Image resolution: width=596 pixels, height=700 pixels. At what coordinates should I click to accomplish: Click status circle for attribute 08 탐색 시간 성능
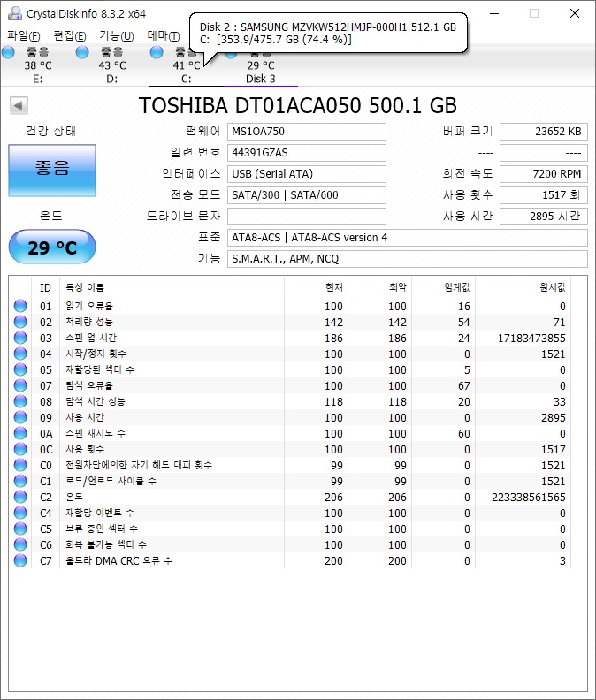(x=20, y=401)
